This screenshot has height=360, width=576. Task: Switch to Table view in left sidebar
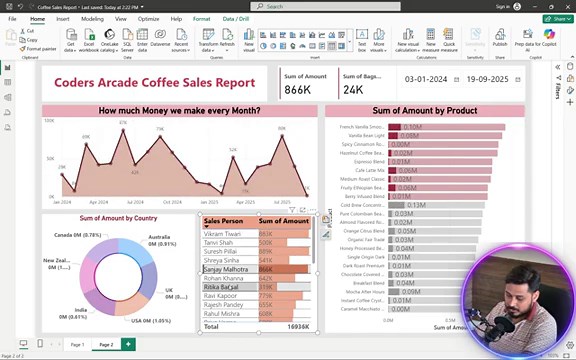point(7,82)
